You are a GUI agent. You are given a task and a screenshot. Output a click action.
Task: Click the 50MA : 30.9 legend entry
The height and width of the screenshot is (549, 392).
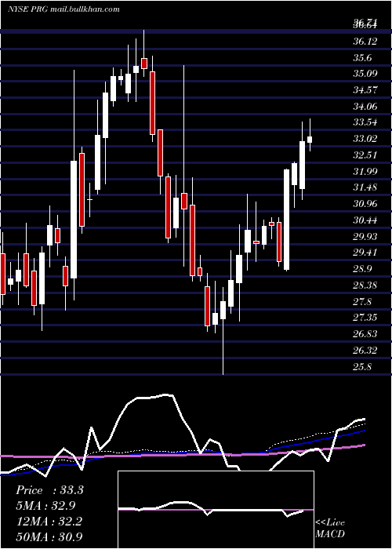tap(49, 536)
